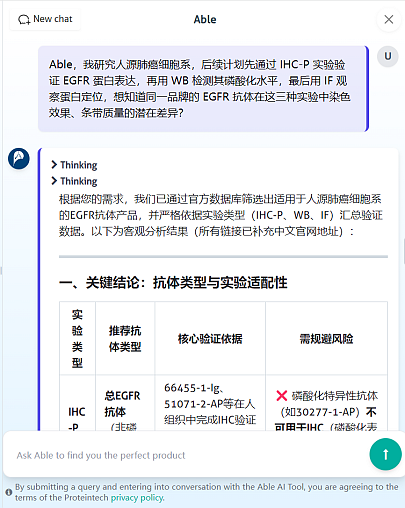Expand the first Thinking section
This screenshot has width=405, height=508.
[x=74, y=165]
